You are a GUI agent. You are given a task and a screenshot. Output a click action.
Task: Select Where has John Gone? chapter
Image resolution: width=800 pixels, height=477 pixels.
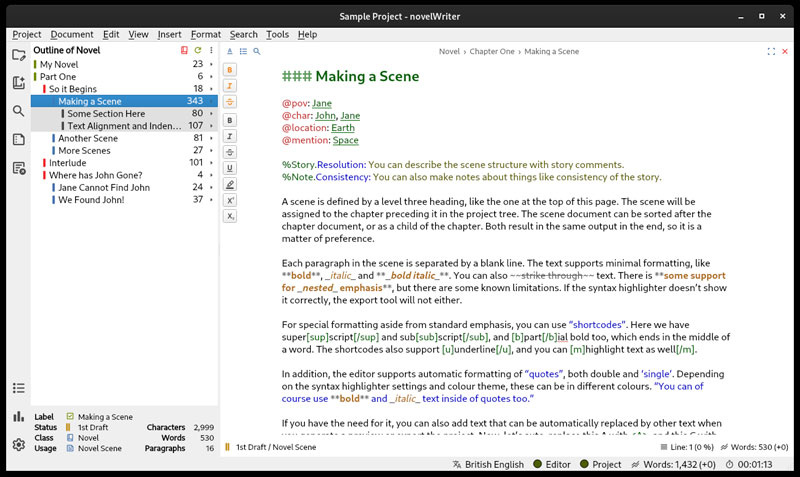124,175
